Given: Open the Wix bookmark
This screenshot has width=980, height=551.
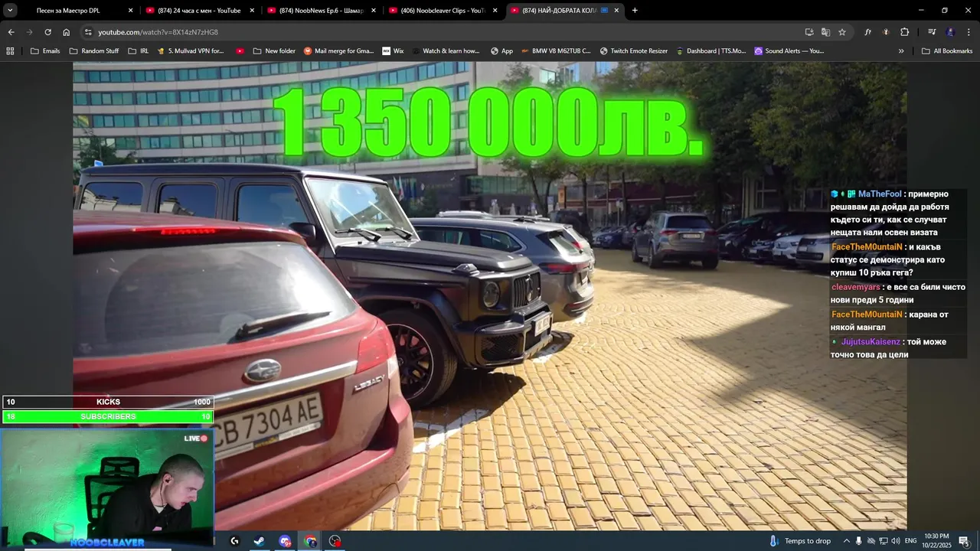Looking at the screenshot, I should (x=393, y=51).
